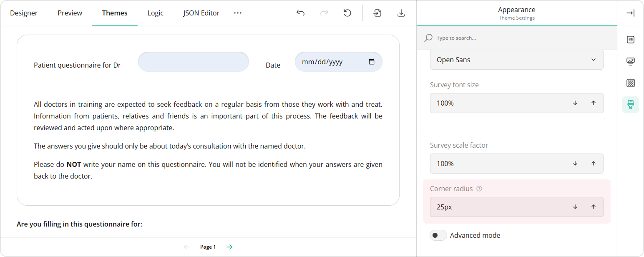Open the Background settings sidebar icon

click(630, 83)
